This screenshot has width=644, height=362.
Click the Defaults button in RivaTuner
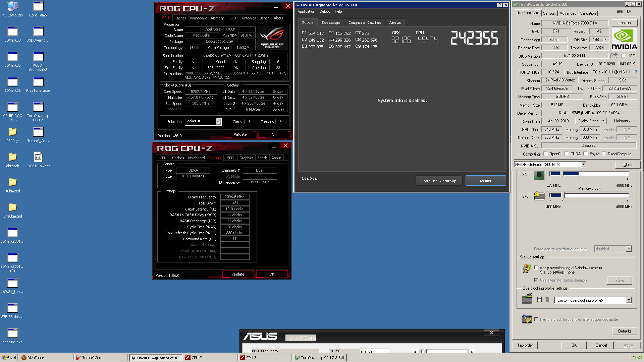(625, 331)
